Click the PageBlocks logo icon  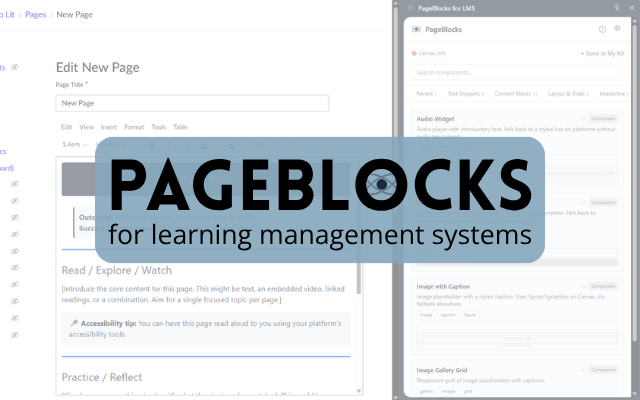point(416,30)
